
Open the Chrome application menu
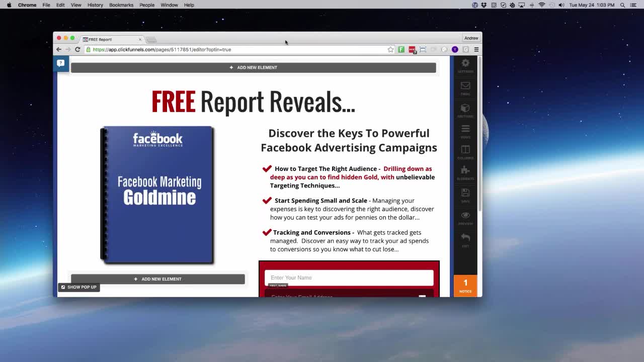pyautogui.click(x=27, y=5)
